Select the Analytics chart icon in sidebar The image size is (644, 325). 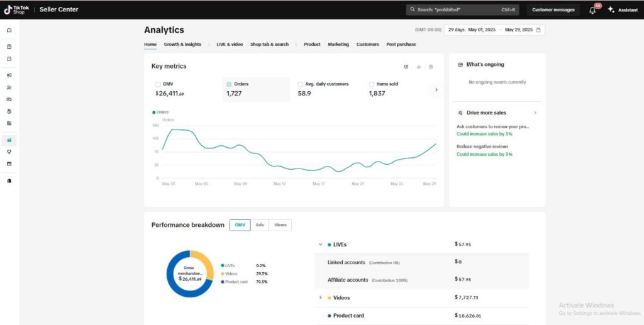9,140
